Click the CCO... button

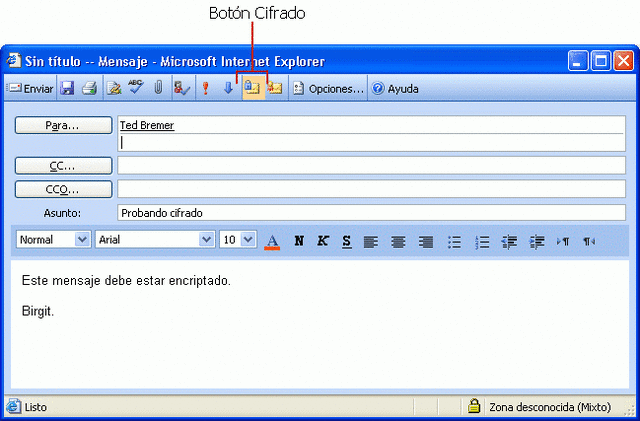tap(63, 189)
